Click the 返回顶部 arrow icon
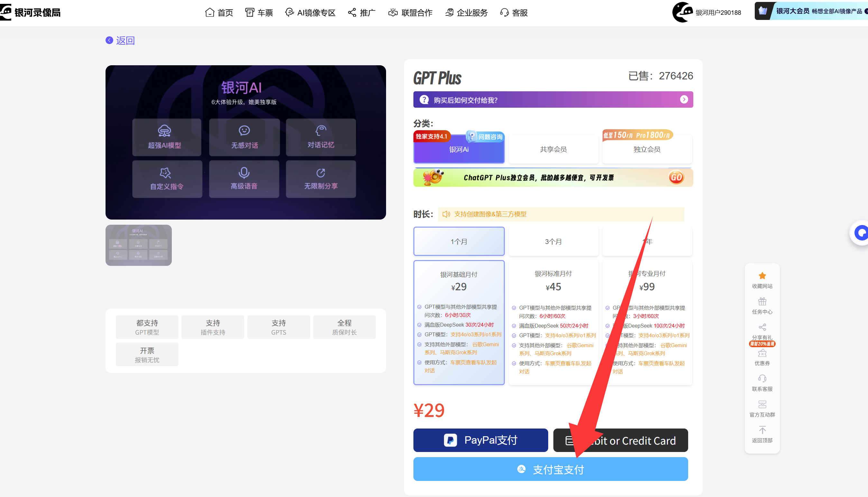This screenshot has width=868, height=497. pos(762,430)
